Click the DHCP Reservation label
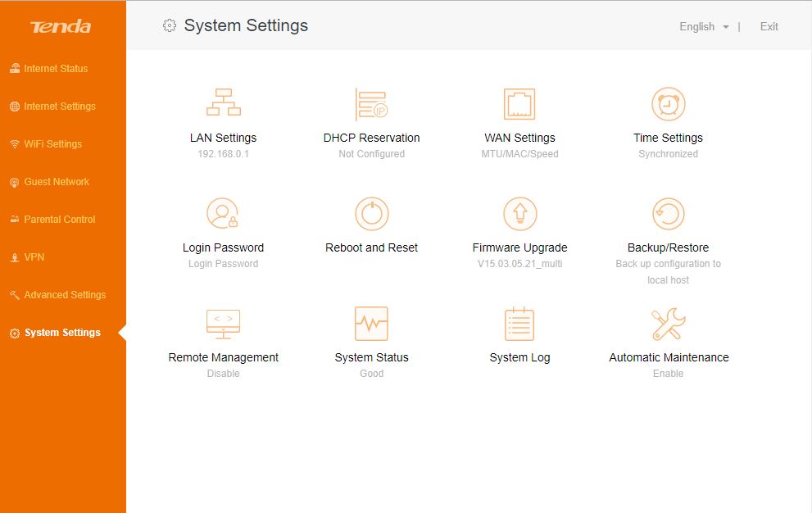 coord(371,138)
